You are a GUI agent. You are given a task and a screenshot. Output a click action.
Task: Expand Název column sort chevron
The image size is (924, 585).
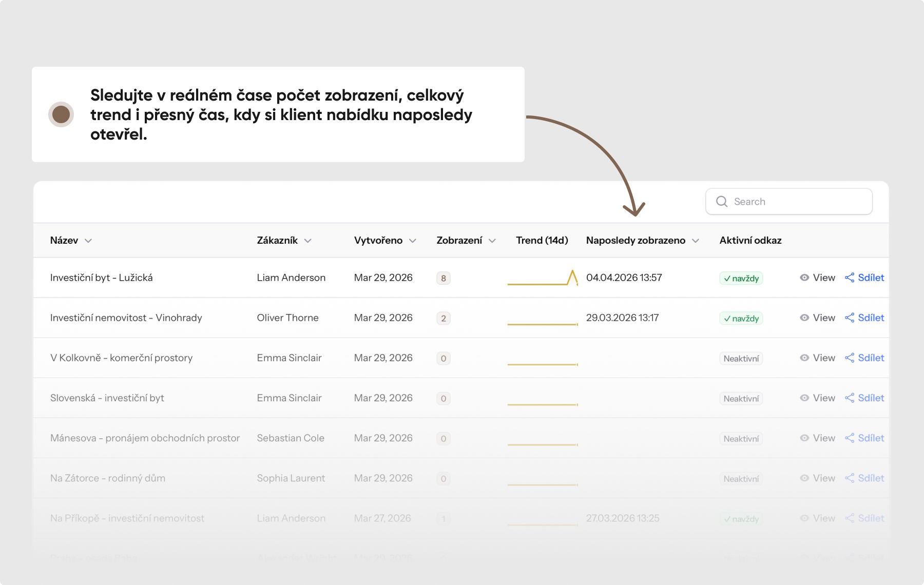coord(88,241)
